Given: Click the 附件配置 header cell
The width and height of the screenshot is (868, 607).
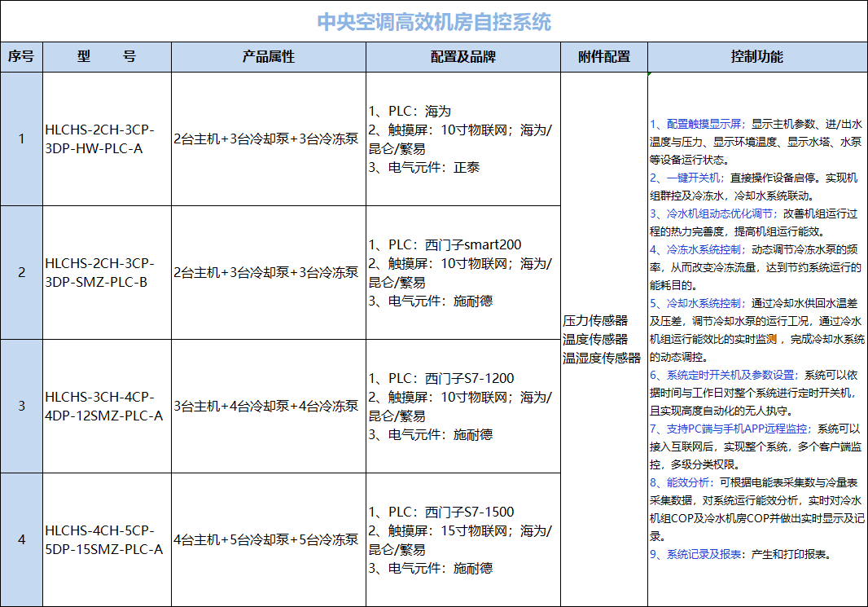Looking at the screenshot, I should (603, 57).
